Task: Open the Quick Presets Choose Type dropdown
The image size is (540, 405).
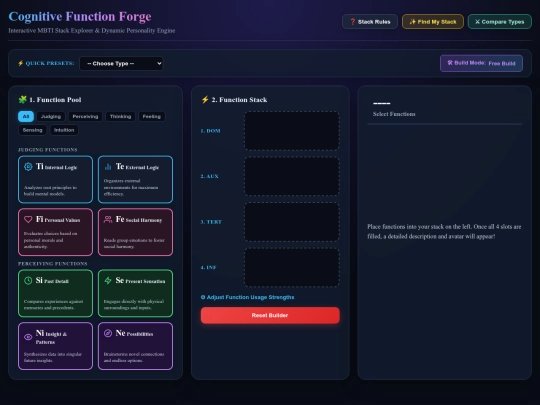Action: tap(121, 63)
